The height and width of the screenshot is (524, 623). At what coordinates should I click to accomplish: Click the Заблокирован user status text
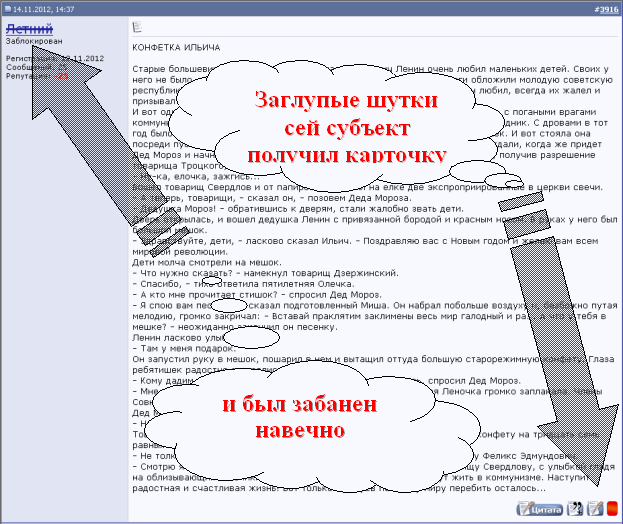point(34,42)
